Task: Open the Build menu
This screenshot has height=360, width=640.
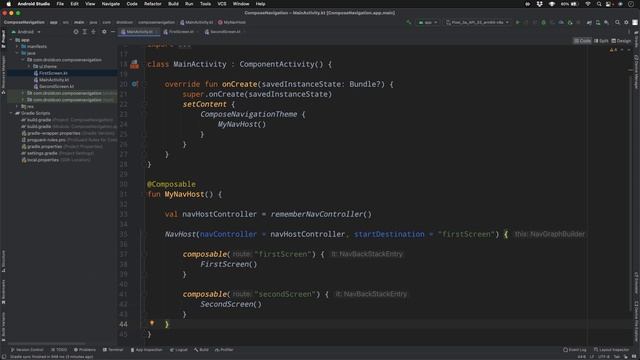Action: click(x=173, y=4)
